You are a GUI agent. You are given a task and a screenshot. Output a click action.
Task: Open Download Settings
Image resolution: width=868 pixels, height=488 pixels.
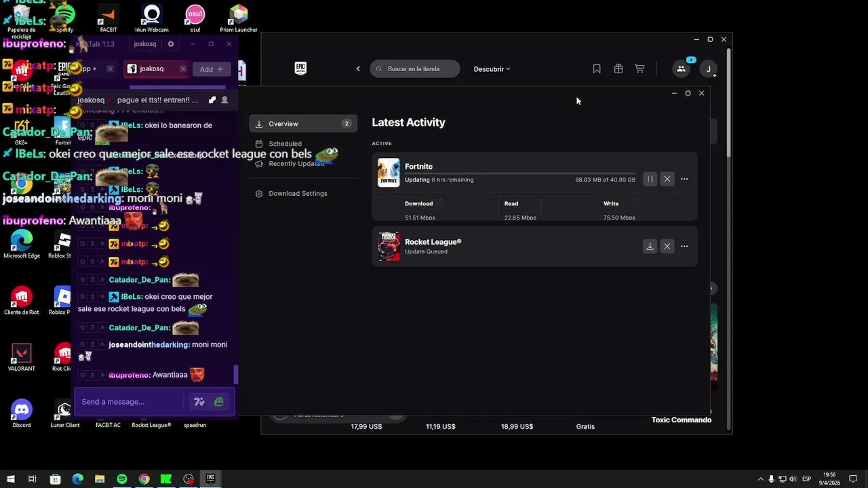tap(292, 193)
